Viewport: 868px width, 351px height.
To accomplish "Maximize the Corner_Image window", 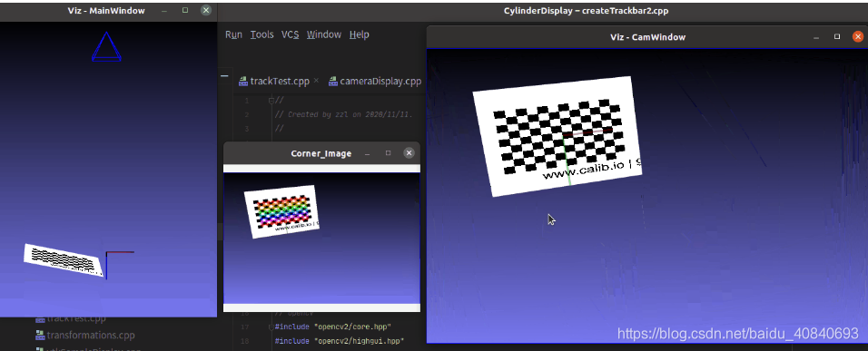I will pos(388,153).
